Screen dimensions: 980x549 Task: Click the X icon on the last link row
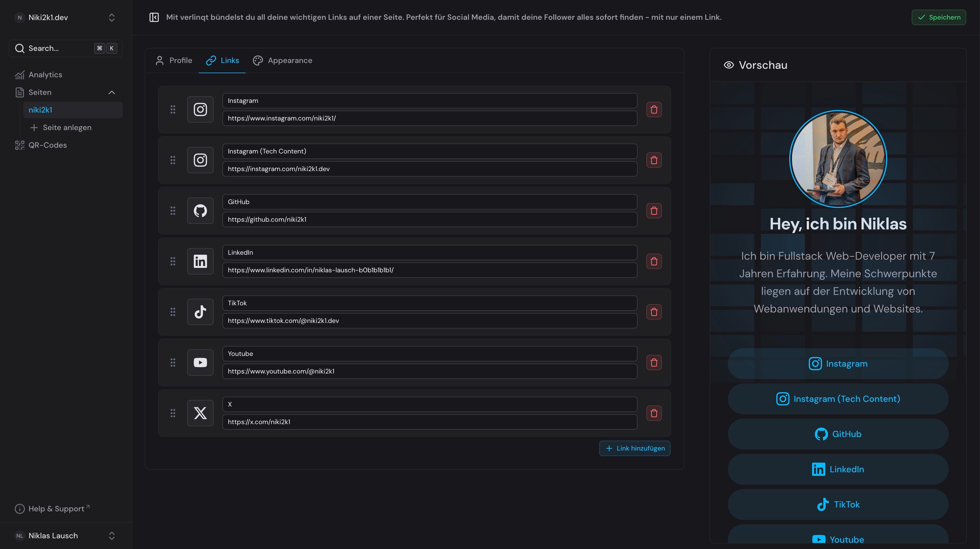(x=200, y=413)
